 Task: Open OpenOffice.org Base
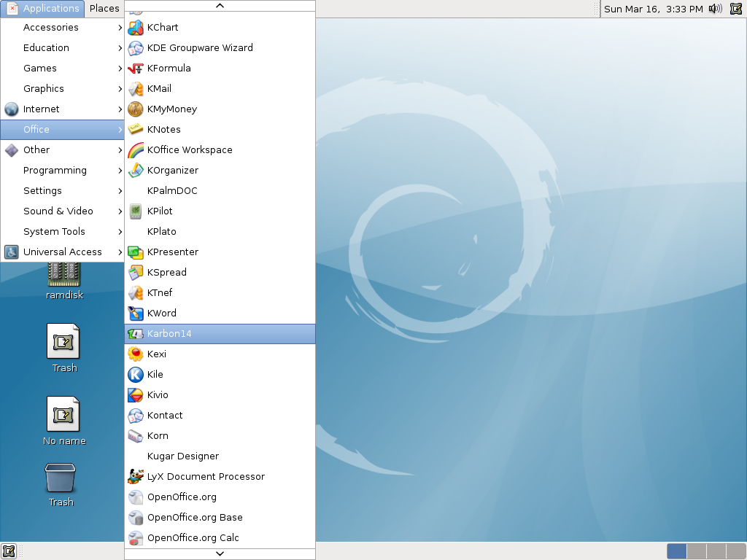220,518
